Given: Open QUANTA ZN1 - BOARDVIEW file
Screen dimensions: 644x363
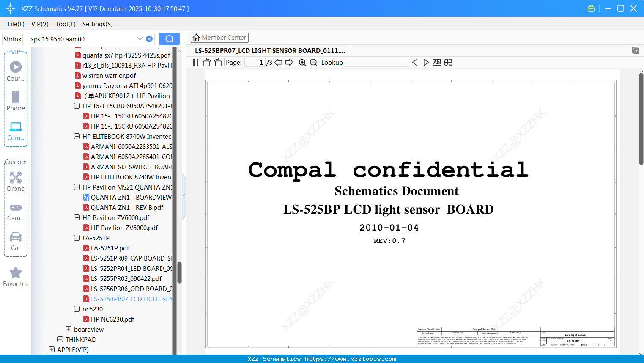Looking at the screenshot, I should click(x=127, y=197).
